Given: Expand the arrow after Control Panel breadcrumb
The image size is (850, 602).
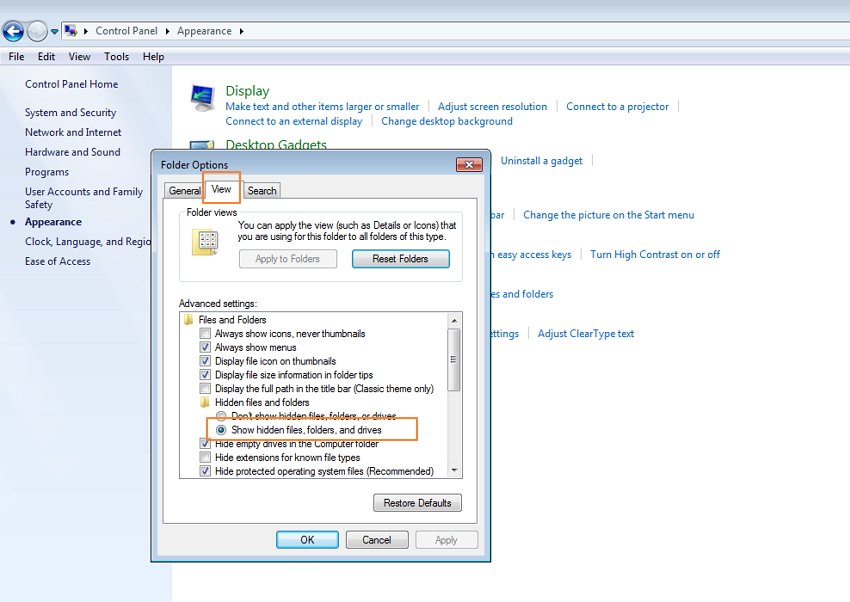Looking at the screenshot, I should pyautogui.click(x=169, y=31).
